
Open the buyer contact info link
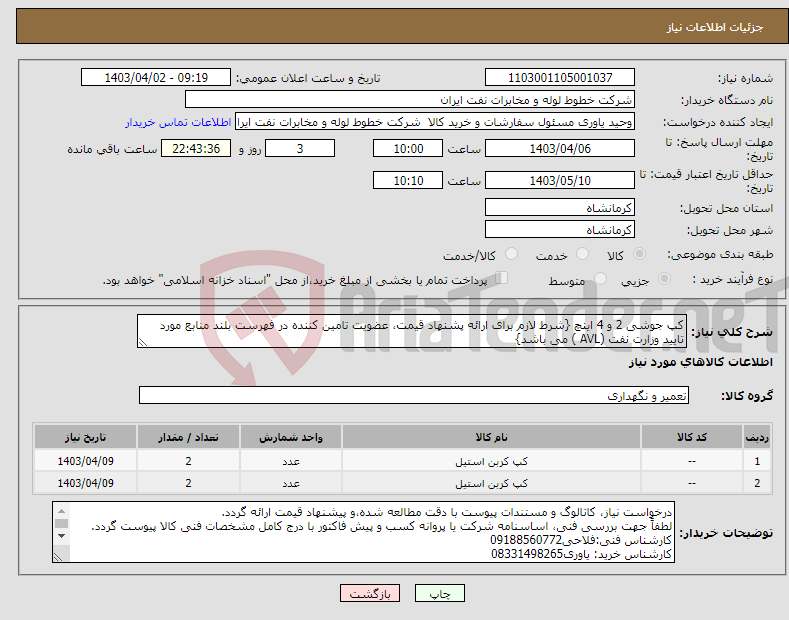[x=178, y=122]
